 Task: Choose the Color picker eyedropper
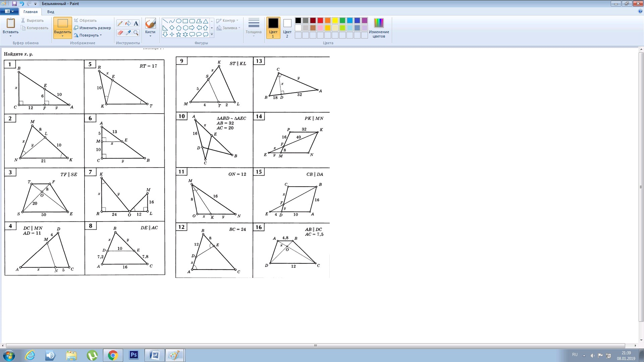[x=128, y=33]
